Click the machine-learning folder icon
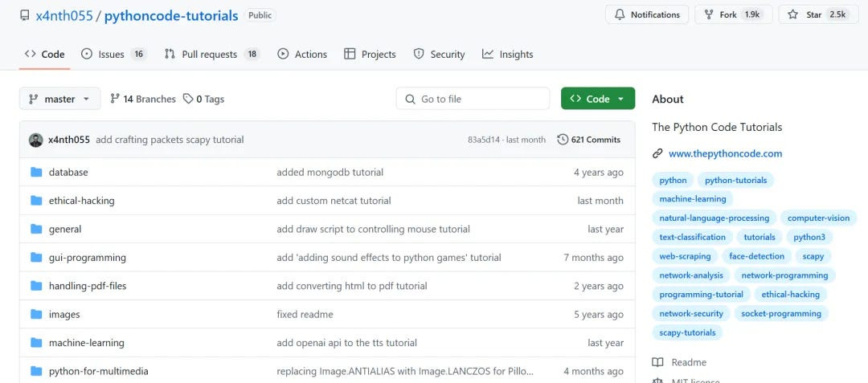This screenshot has width=868, height=383. click(36, 343)
